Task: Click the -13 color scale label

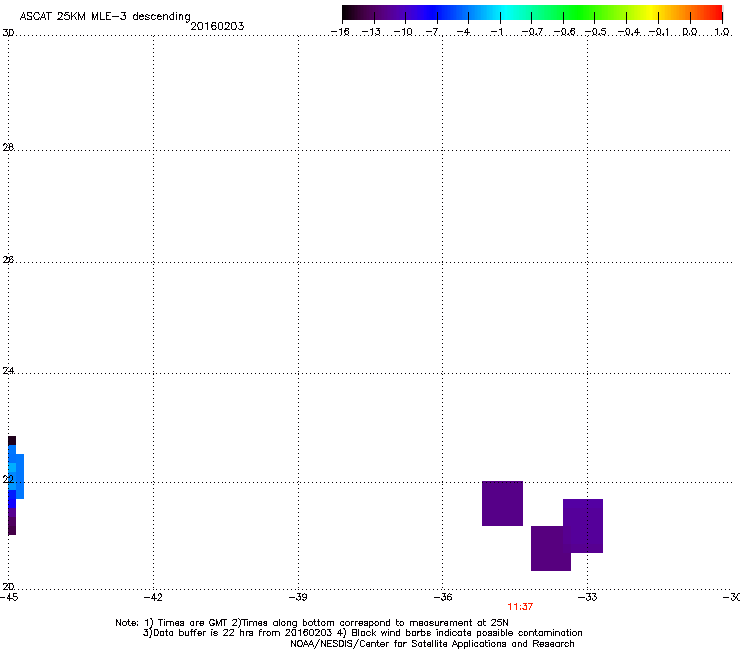Action: click(x=371, y=32)
